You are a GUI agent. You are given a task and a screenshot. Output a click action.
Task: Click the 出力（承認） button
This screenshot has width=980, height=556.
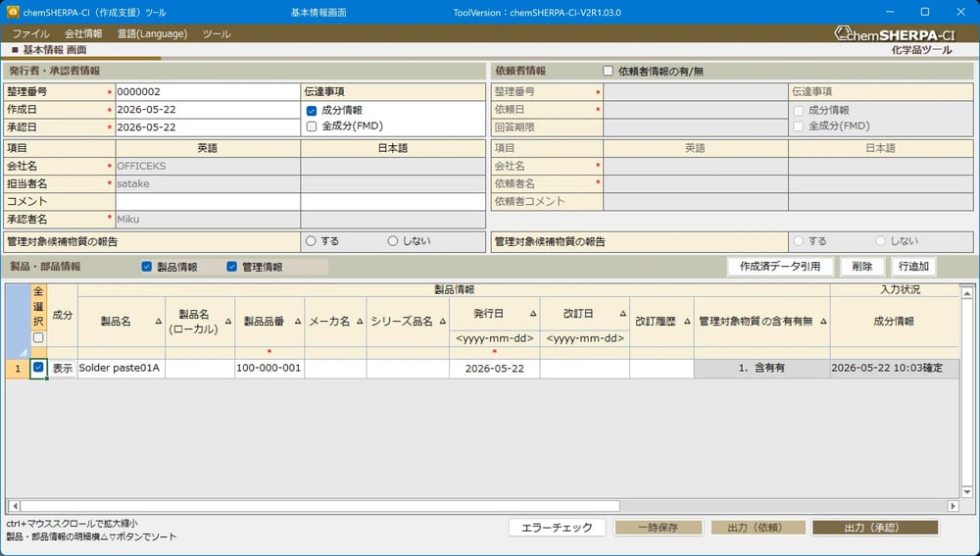click(x=875, y=528)
